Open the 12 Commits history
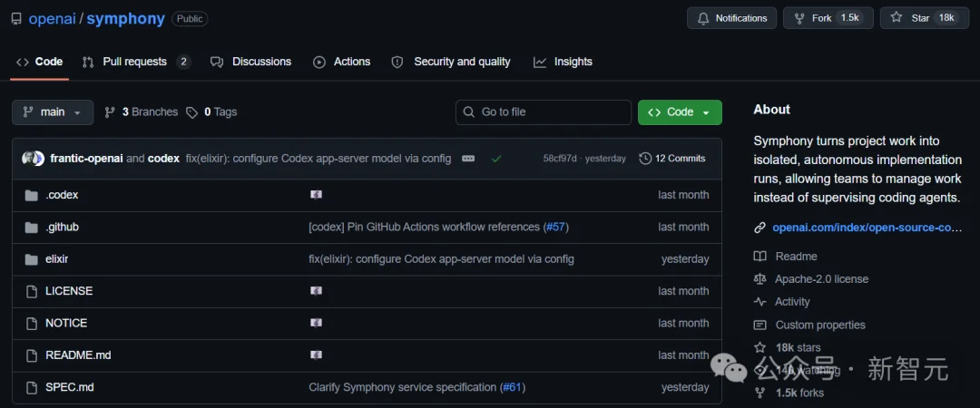The width and height of the screenshot is (980, 408). (x=672, y=159)
